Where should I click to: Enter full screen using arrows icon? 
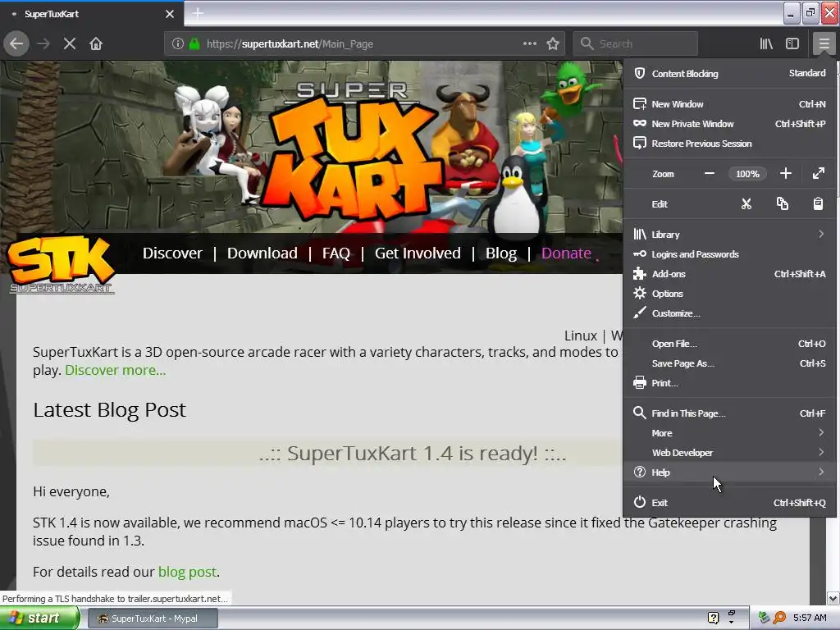818,174
